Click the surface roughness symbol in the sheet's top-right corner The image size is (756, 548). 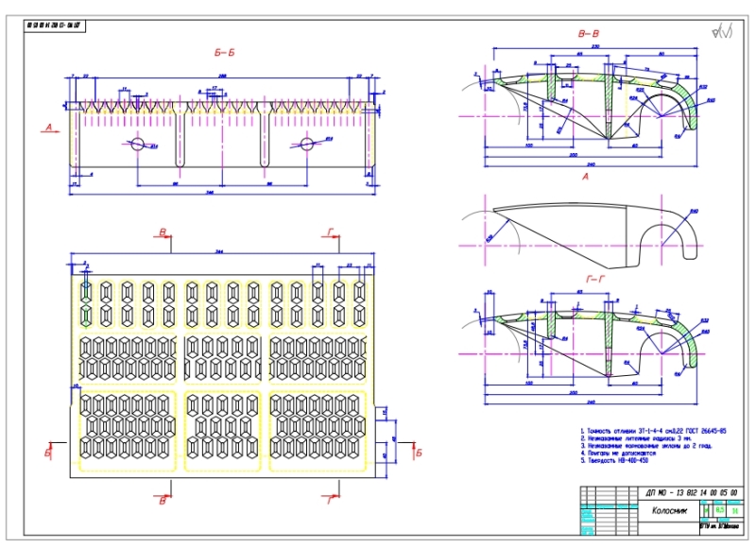(722, 32)
